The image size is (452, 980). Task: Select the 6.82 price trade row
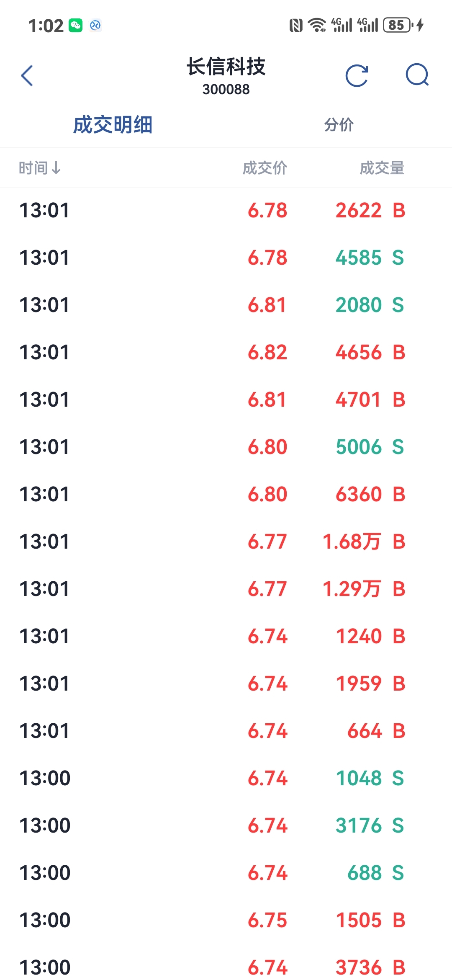pos(226,352)
